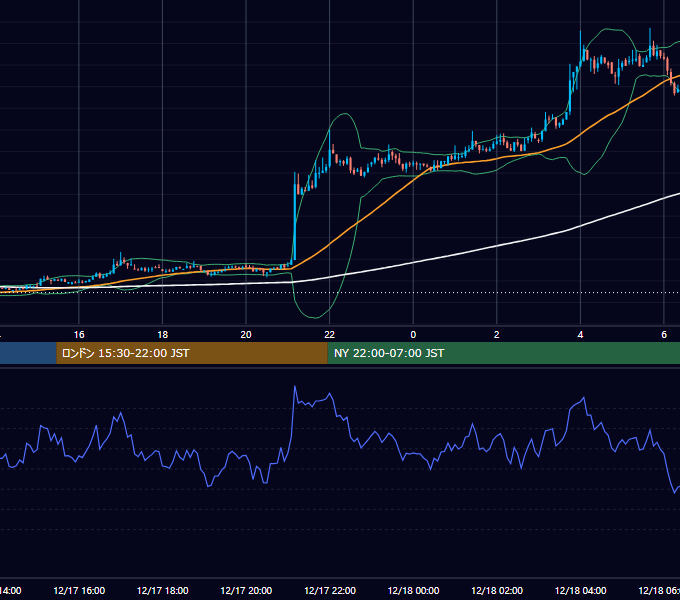
Task: Click the NY 22:00-07:00 JST session bar
Action: point(503,353)
